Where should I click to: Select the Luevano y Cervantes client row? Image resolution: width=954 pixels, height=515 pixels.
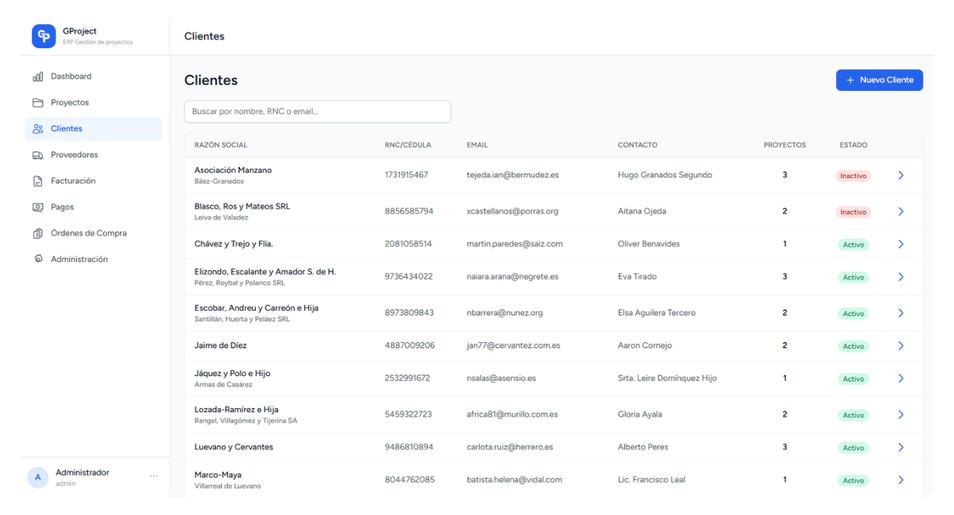[234, 447]
